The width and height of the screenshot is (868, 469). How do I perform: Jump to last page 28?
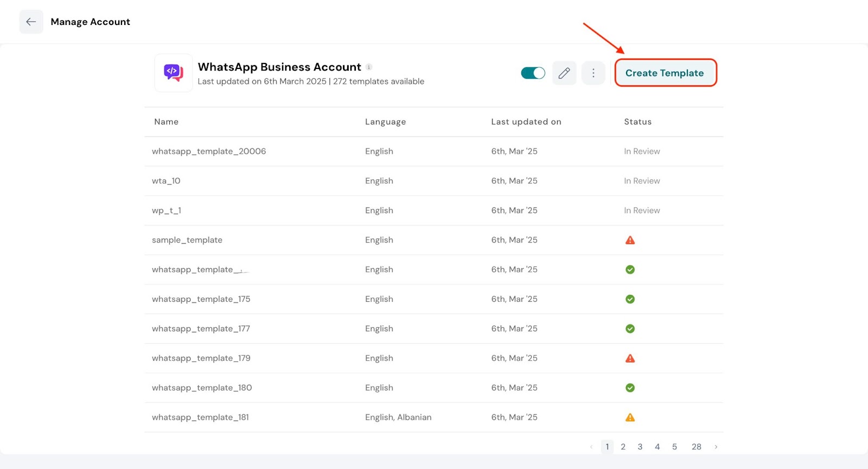696,447
